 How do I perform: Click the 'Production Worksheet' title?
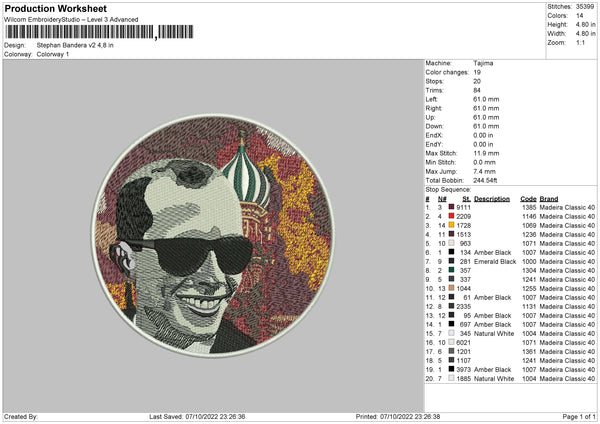(x=55, y=8)
